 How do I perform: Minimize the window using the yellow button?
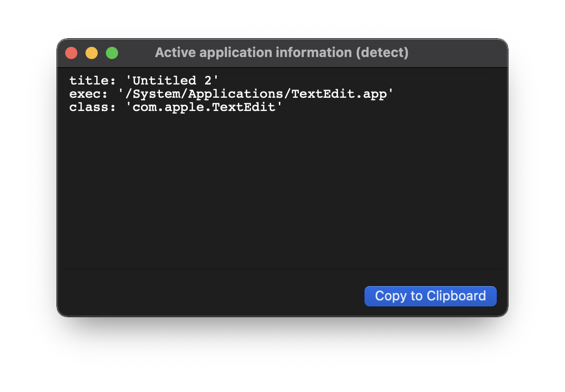(x=92, y=53)
